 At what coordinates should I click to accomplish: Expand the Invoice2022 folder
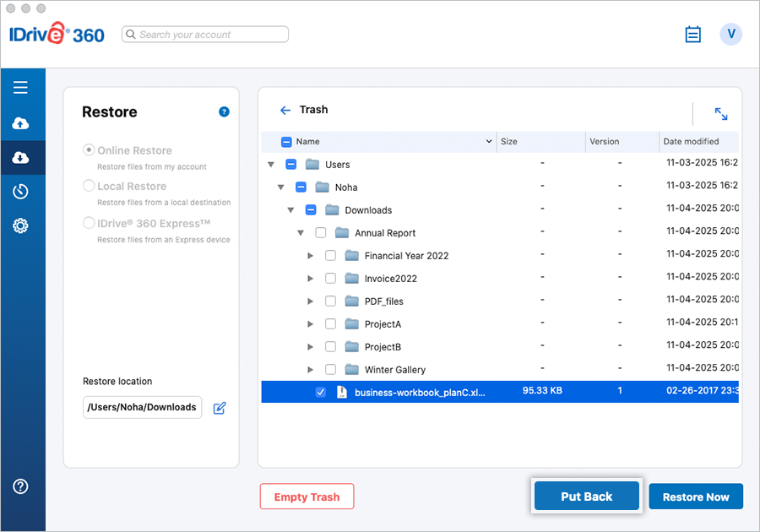311,279
